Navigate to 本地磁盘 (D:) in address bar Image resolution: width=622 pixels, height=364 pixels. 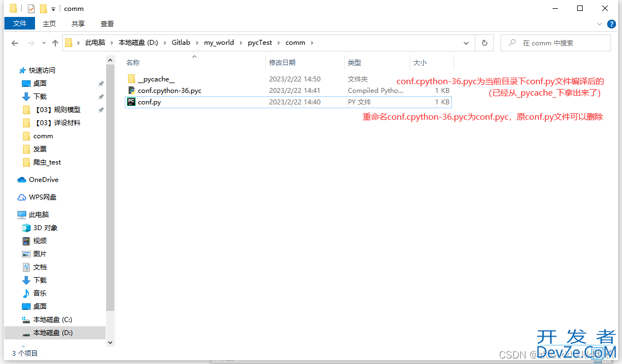click(138, 43)
